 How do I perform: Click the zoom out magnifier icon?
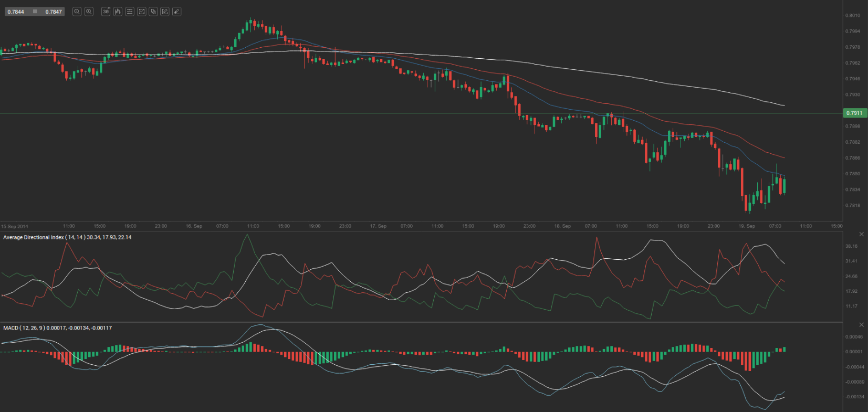(77, 12)
